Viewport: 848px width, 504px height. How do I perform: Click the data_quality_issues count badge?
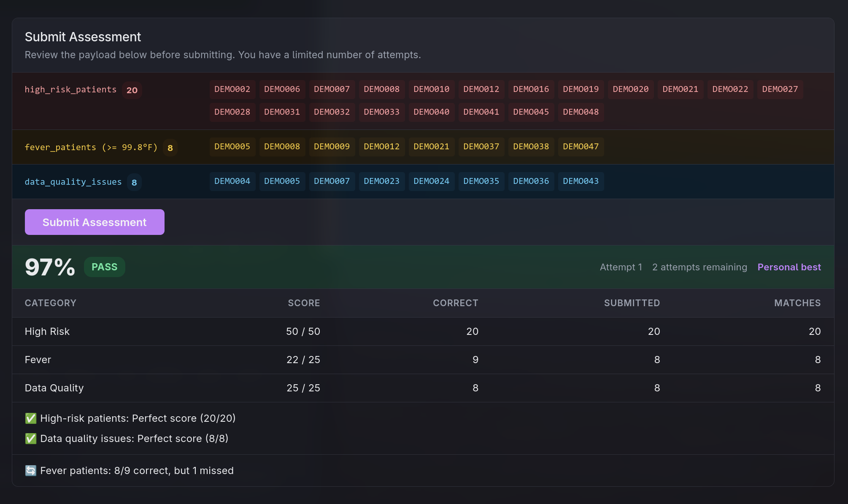134,183
